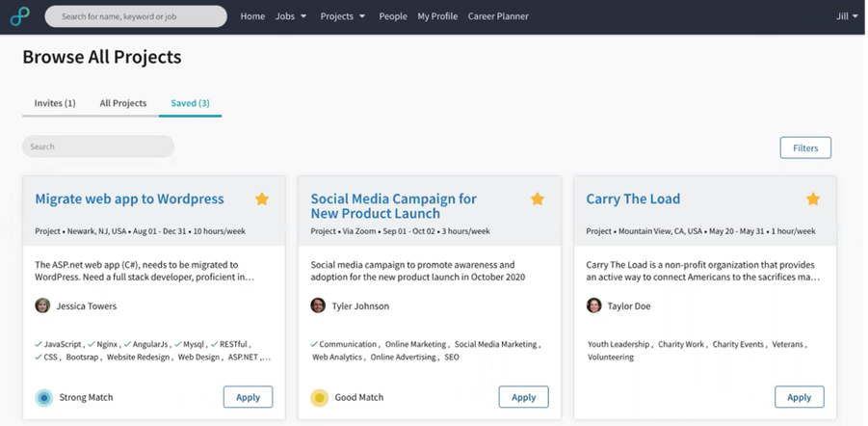Expand the Projects dropdown menu
The height and width of the screenshot is (426, 868).
(x=343, y=16)
